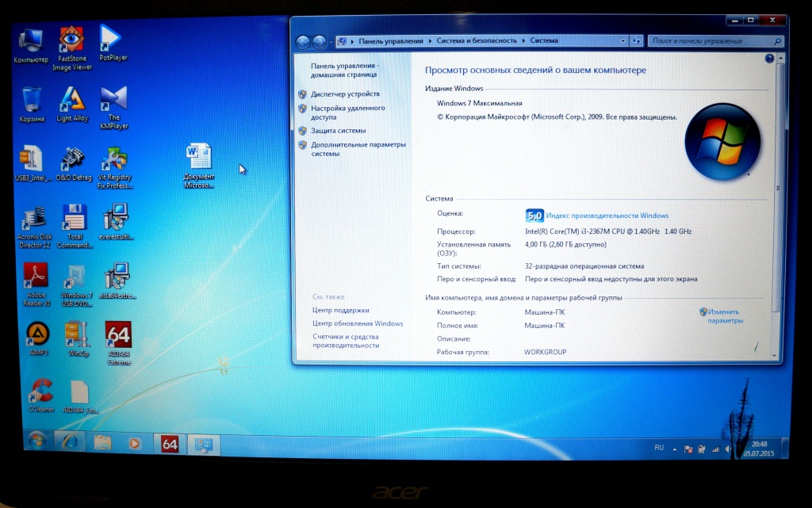Open the volume speaker icon in the tray
812x508 pixels.
pyautogui.click(x=728, y=449)
